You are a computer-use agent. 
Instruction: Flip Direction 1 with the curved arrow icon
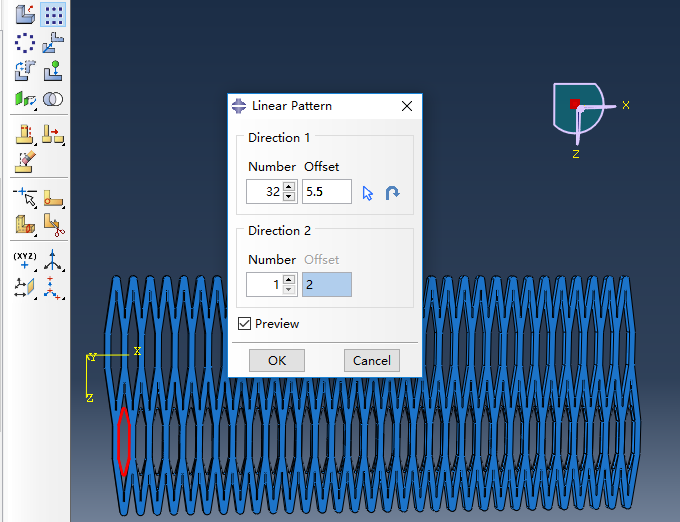point(392,192)
